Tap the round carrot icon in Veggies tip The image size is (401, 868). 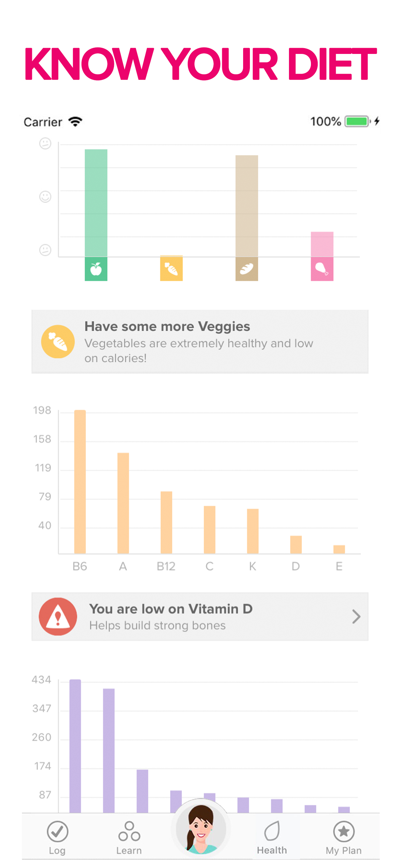(58, 341)
